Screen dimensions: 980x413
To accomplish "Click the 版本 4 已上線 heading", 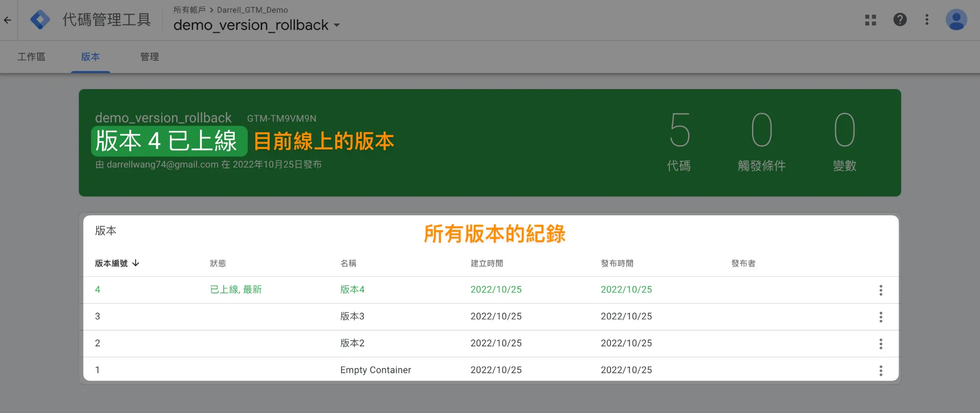I will pyautogui.click(x=167, y=141).
